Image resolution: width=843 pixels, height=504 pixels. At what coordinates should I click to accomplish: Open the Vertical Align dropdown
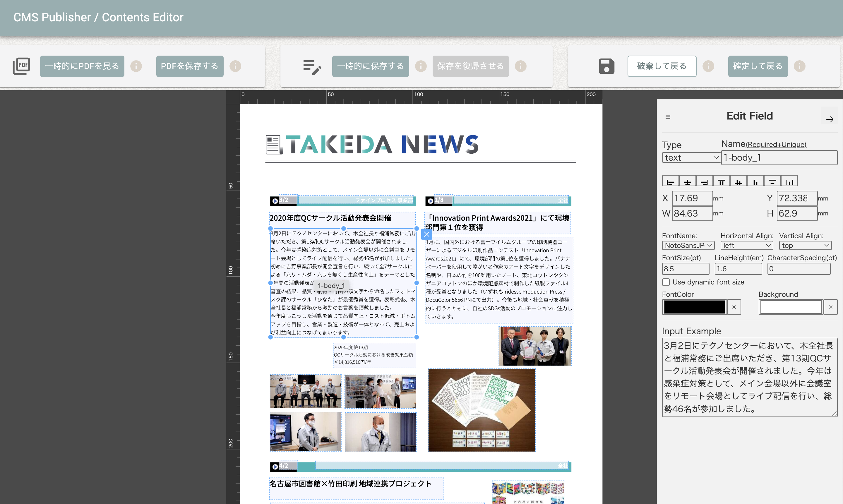tap(805, 245)
